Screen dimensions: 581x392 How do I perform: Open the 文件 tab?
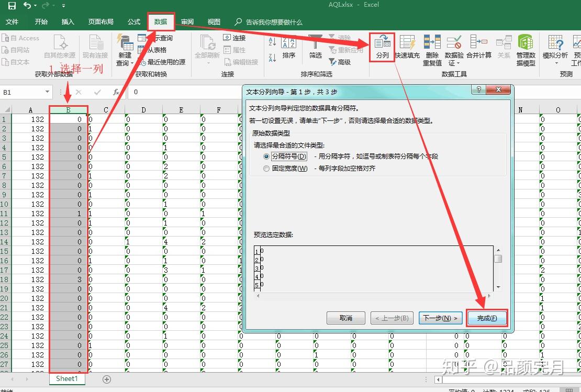pos(12,22)
